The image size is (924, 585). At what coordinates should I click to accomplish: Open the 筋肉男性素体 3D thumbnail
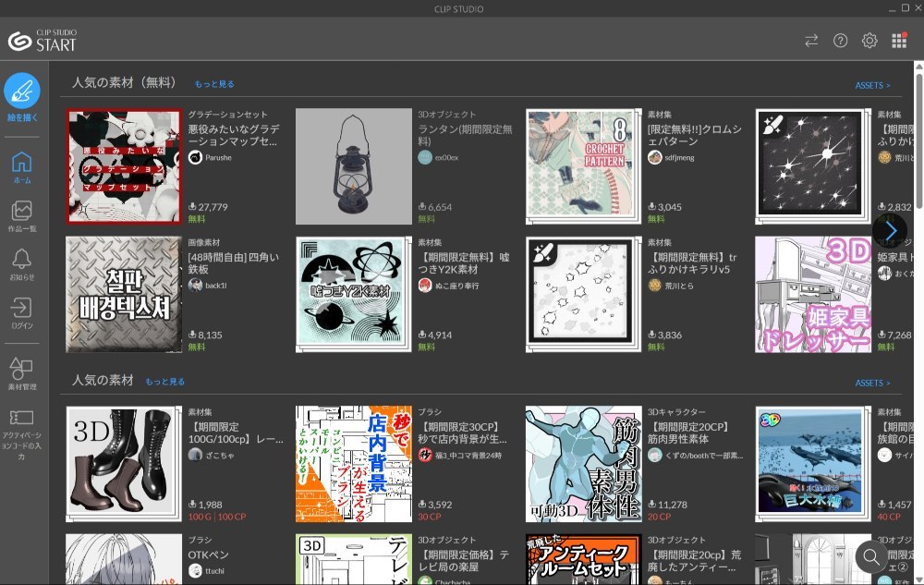(x=583, y=464)
